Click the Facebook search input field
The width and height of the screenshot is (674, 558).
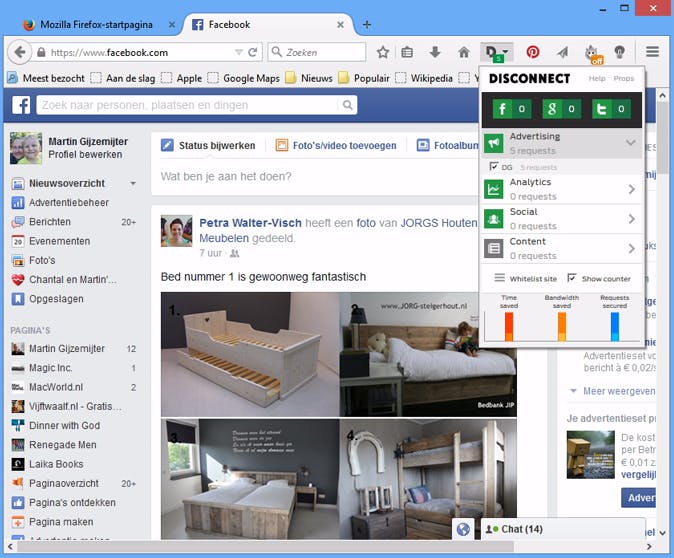188,105
